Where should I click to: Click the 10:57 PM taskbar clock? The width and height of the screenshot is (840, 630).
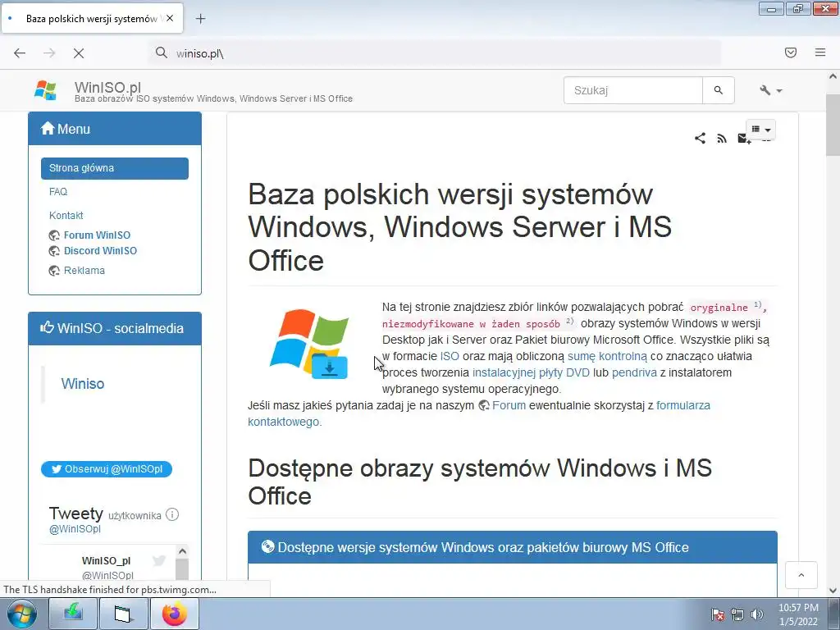[798, 614]
